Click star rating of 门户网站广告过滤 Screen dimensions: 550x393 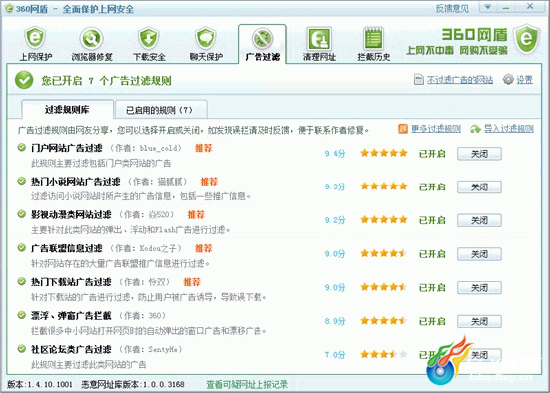(x=384, y=153)
